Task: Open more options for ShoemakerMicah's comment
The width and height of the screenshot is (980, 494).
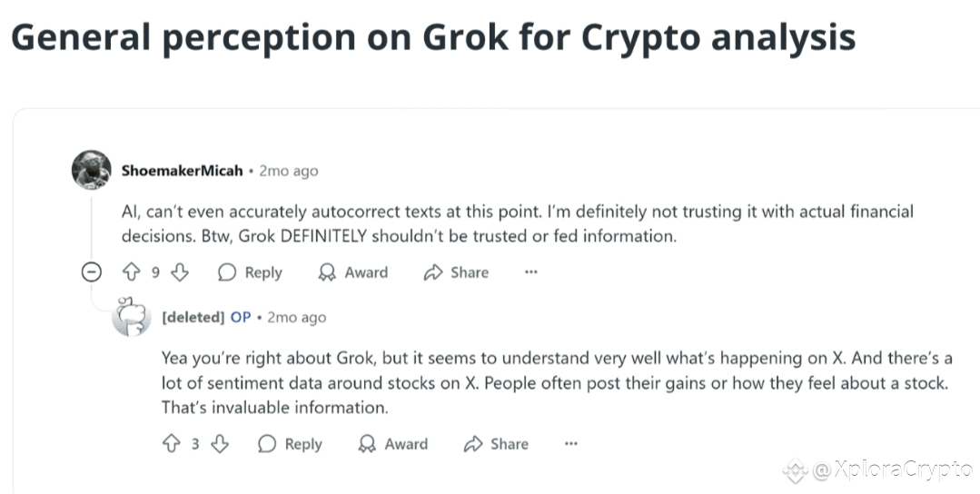Action: 531,272
